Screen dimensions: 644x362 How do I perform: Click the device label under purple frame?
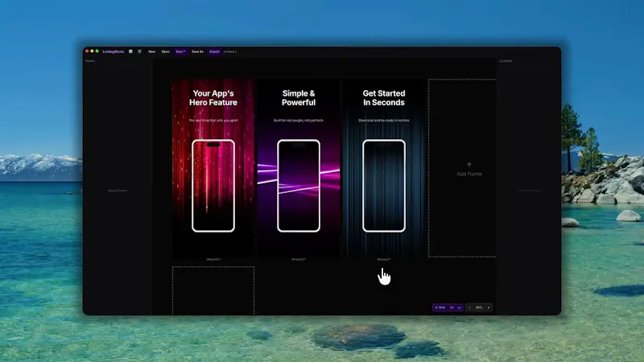point(299,259)
